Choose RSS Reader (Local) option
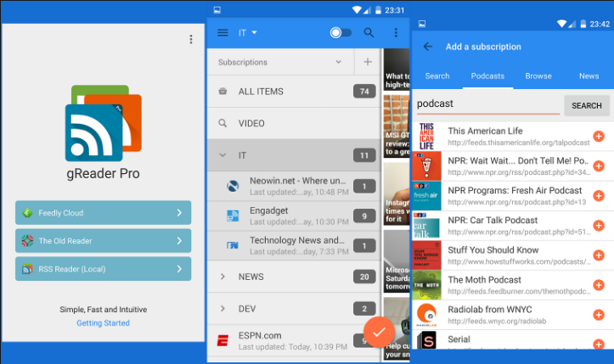614x364 pixels. (x=104, y=269)
